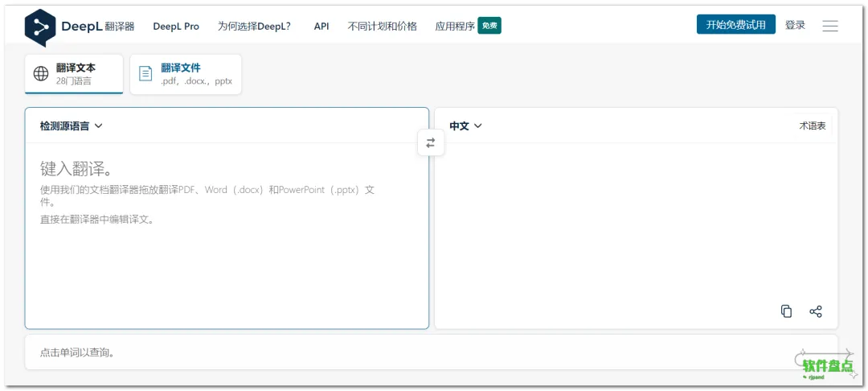Open the DeepL Pro menu item
This screenshot has width=868, height=391.
176,26
